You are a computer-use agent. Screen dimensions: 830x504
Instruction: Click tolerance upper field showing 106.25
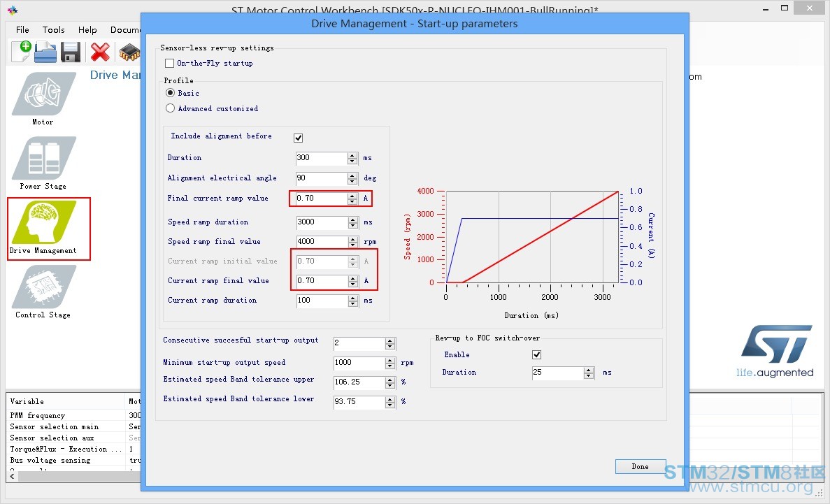359,382
